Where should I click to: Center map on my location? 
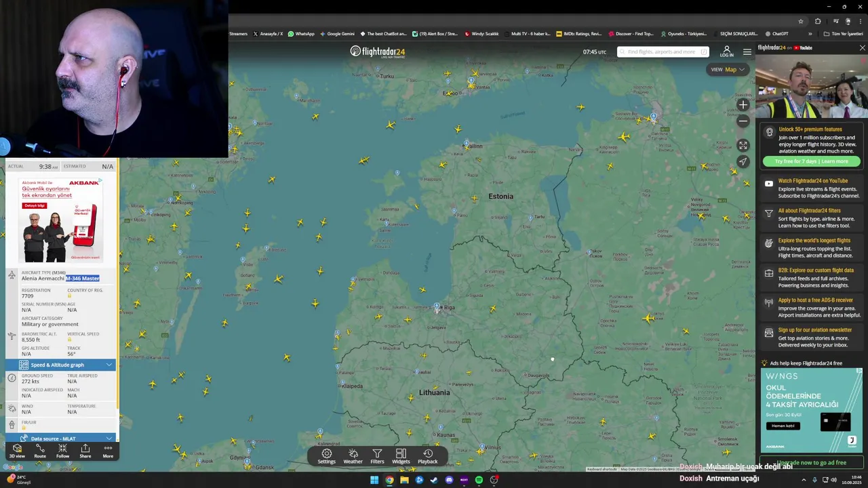[743, 162]
